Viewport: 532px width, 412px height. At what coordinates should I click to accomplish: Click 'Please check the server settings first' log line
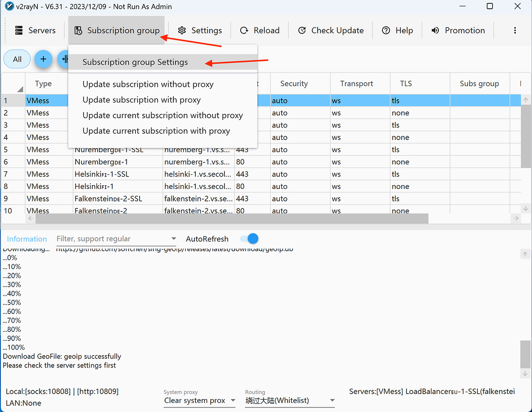tap(59, 365)
